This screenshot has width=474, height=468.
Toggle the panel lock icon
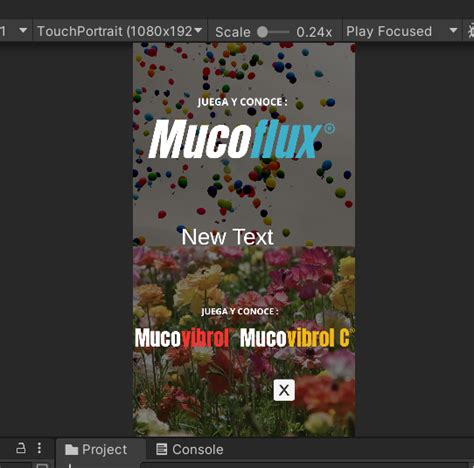21,448
